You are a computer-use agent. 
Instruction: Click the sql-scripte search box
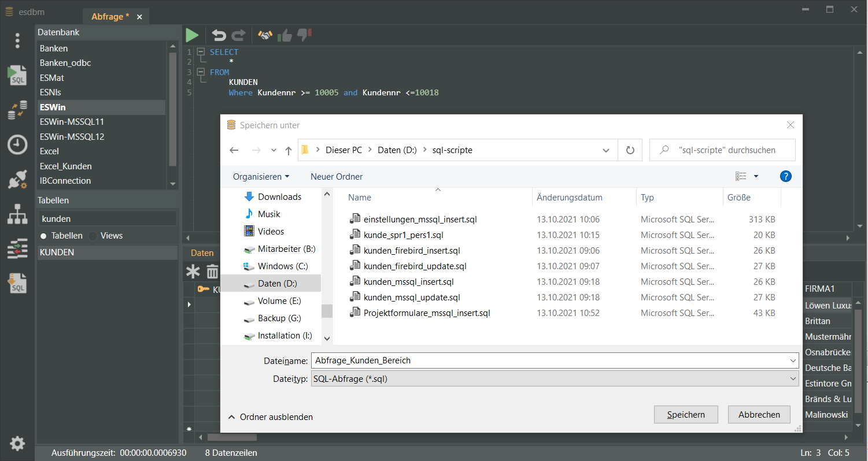pos(722,150)
